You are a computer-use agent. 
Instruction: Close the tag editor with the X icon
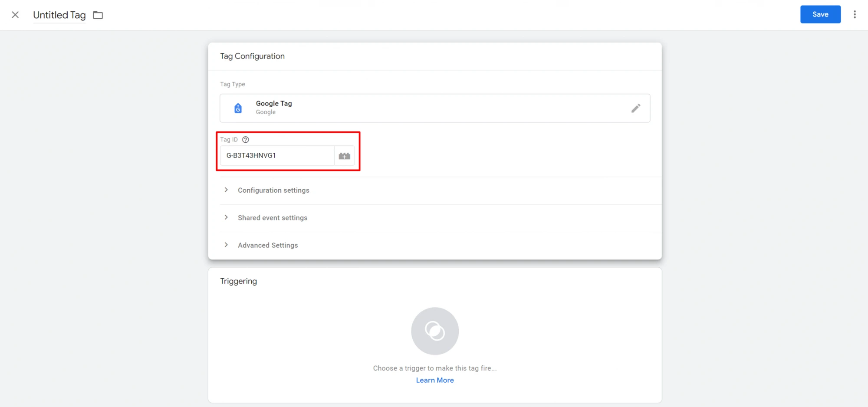15,15
